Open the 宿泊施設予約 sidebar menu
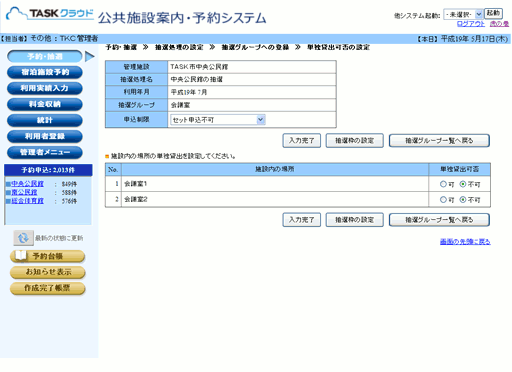This screenshot has width=512, height=372. (45, 72)
